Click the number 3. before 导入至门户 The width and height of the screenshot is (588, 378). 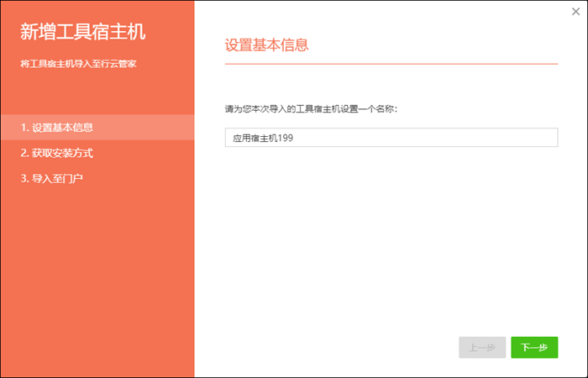click(25, 178)
